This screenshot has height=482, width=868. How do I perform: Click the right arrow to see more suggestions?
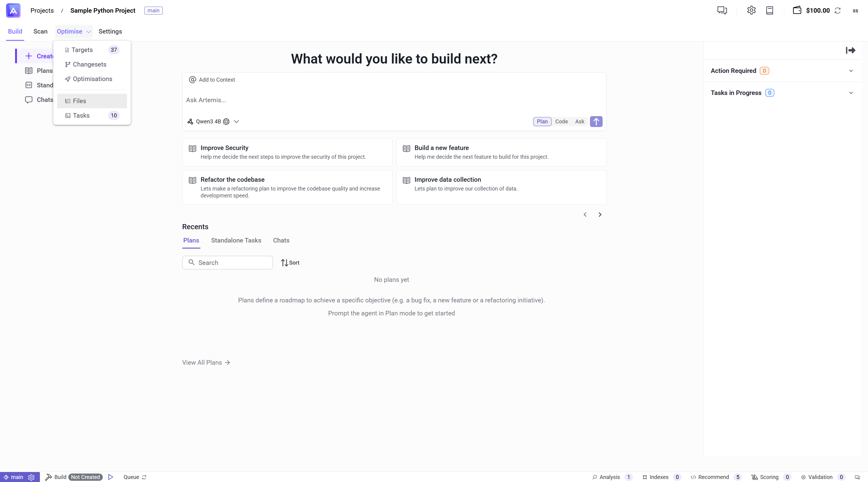pyautogui.click(x=599, y=214)
